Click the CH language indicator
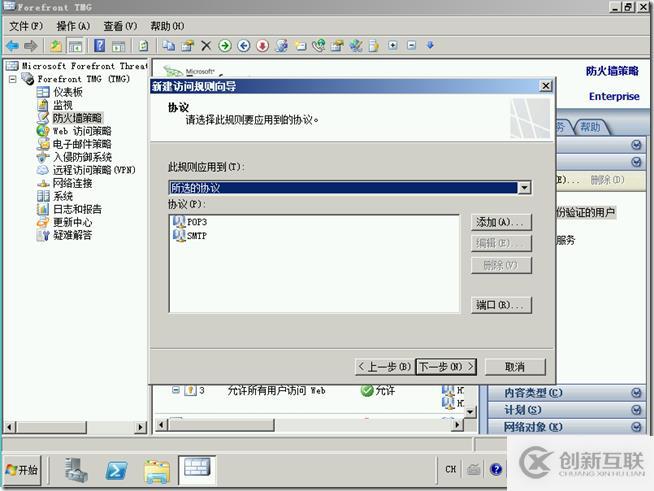 (450, 469)
